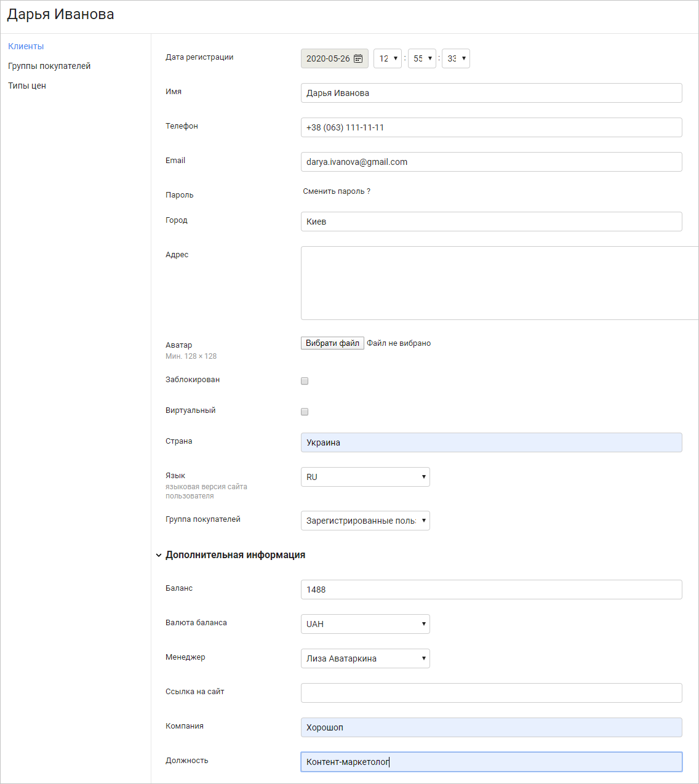Screen dimensions: 699x784
Task: Open the Валюта баланса UAH dropdown
Action: point(365,624)
